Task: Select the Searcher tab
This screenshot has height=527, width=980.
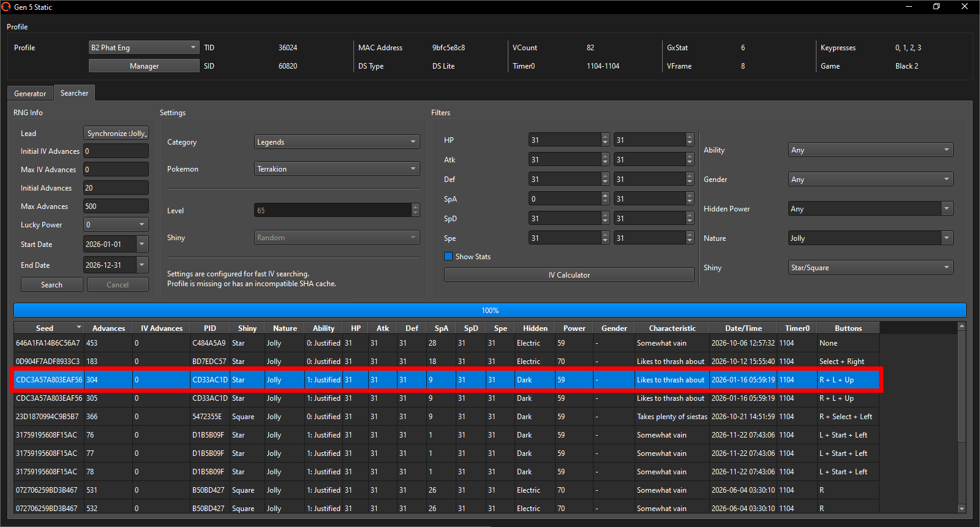Action: (x=74, y=93)
